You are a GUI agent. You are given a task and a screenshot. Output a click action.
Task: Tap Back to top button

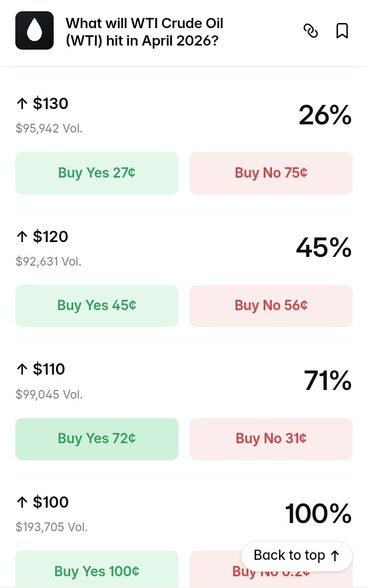[296, 556]
